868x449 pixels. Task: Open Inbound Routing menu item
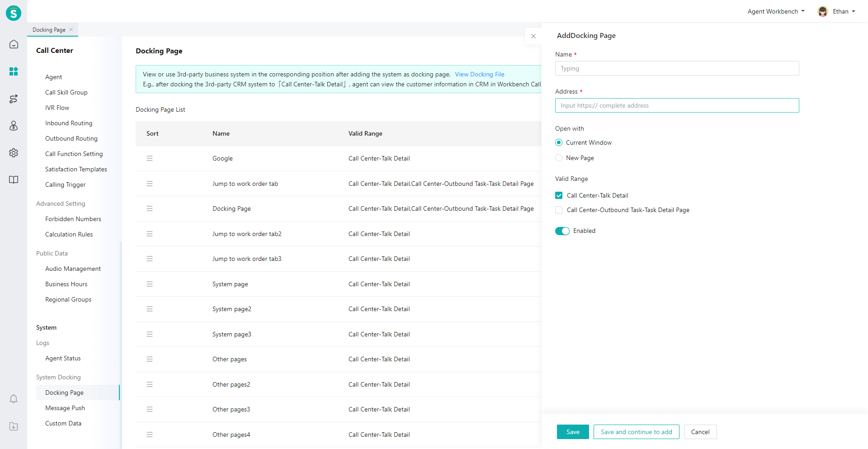[69, 123]
